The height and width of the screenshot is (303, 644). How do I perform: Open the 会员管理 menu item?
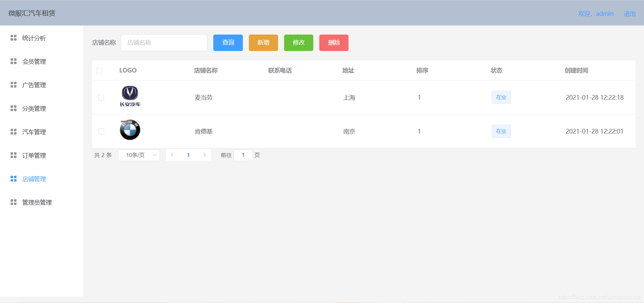pos(42,61)
